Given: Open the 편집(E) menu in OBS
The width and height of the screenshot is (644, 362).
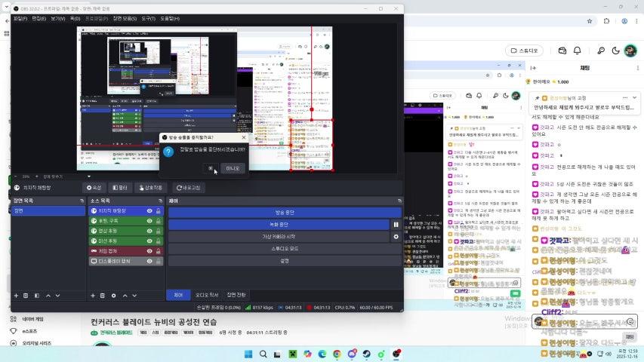Looking at the screenshot, I should pos(39,18).
